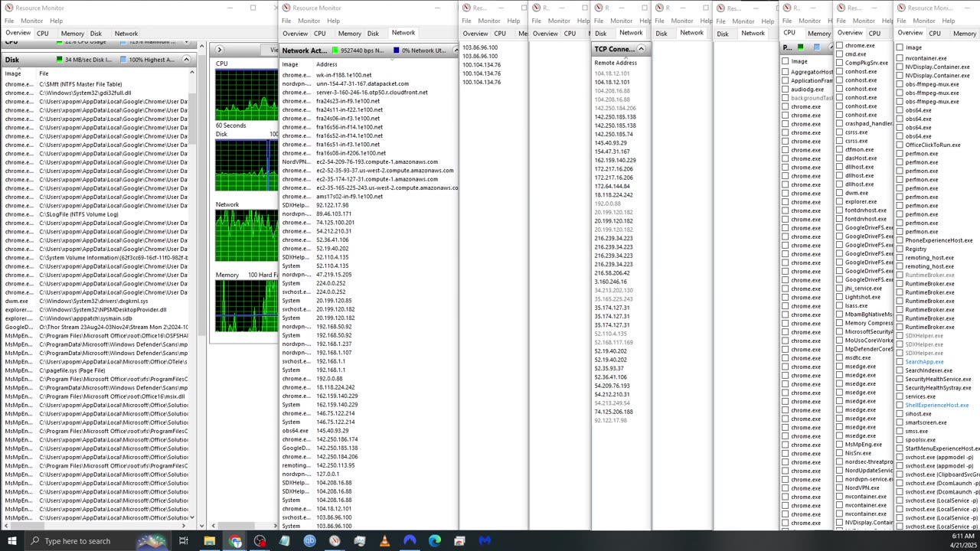Open NordVPN from the taskbar

(410, 541)
